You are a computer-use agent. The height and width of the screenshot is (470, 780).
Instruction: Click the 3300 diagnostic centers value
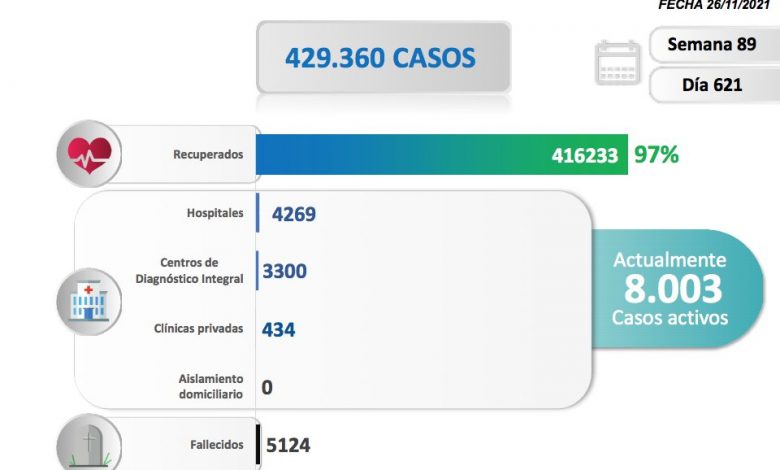pos(285,271)
